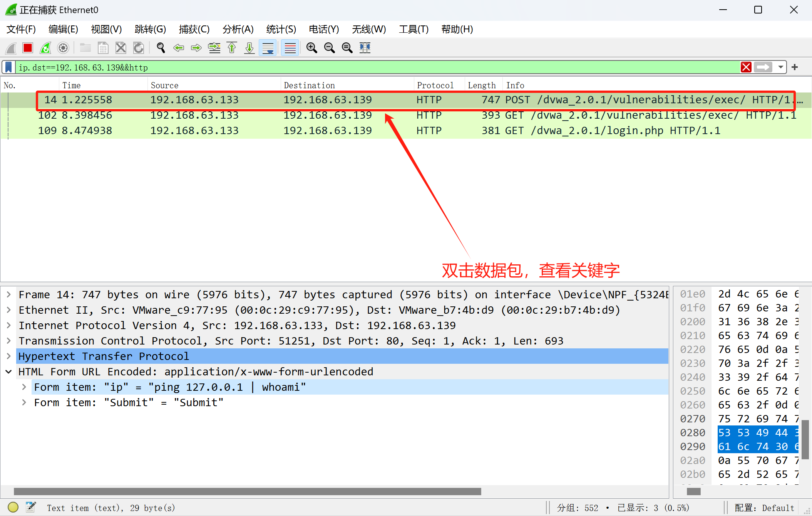Go to specified packet icon
This screenshot has width=812, height=516.
click(214, 48)
